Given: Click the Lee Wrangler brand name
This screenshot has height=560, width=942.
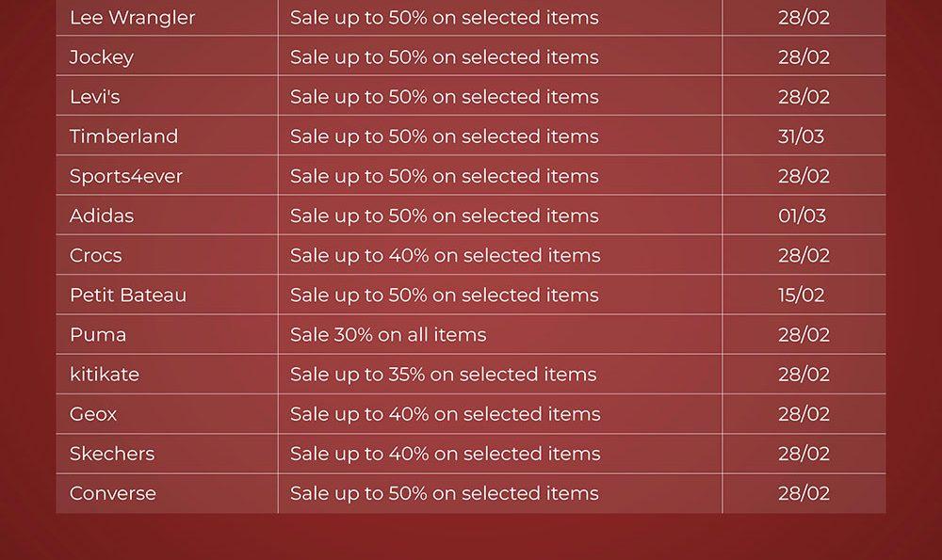Looking at the screenshot, I should click(x=132, y=18).
